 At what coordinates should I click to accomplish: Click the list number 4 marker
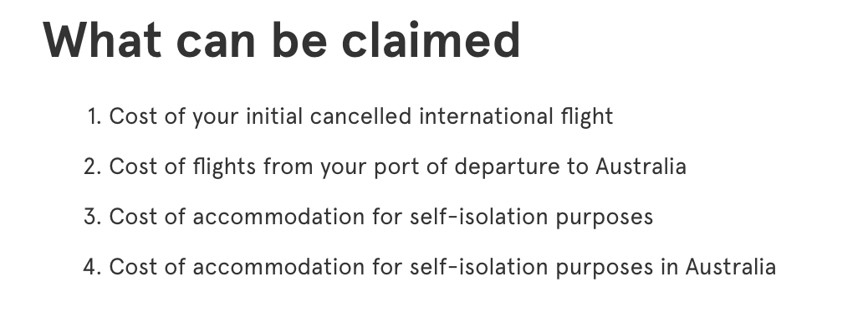pyautogui.click(x=93, y=266)
